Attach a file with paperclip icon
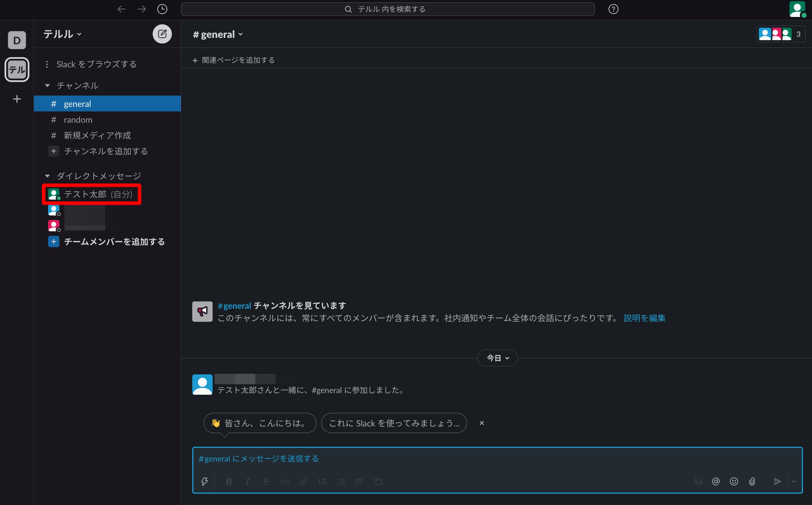Screen dimensions: 812x505 pos(752,481)
